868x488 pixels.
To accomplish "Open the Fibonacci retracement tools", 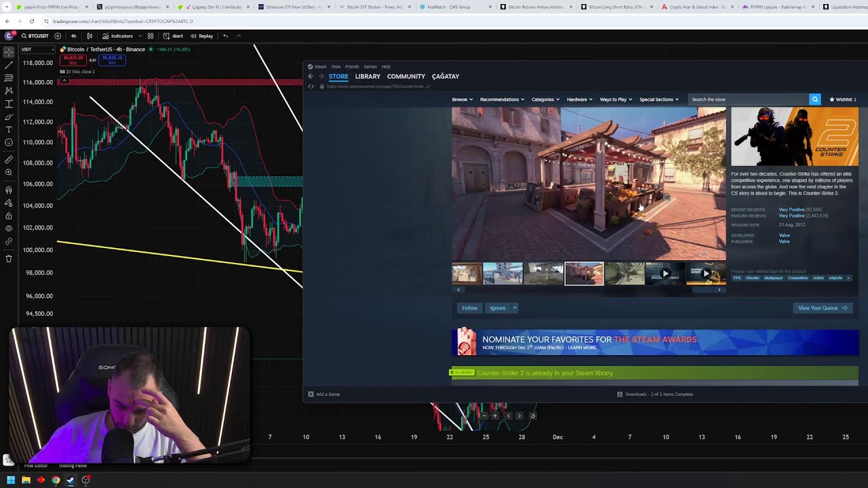I will click(9, 78).
